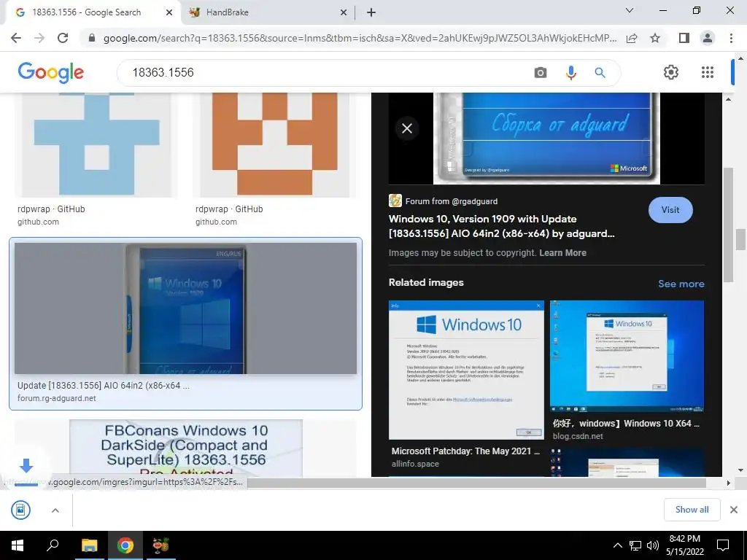
Task: Open the Chrome profile avatar
Action: coord(708,38)
